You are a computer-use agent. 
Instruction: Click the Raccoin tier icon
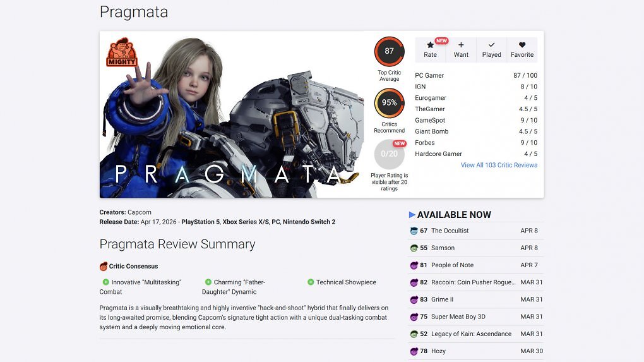point(414,282)
